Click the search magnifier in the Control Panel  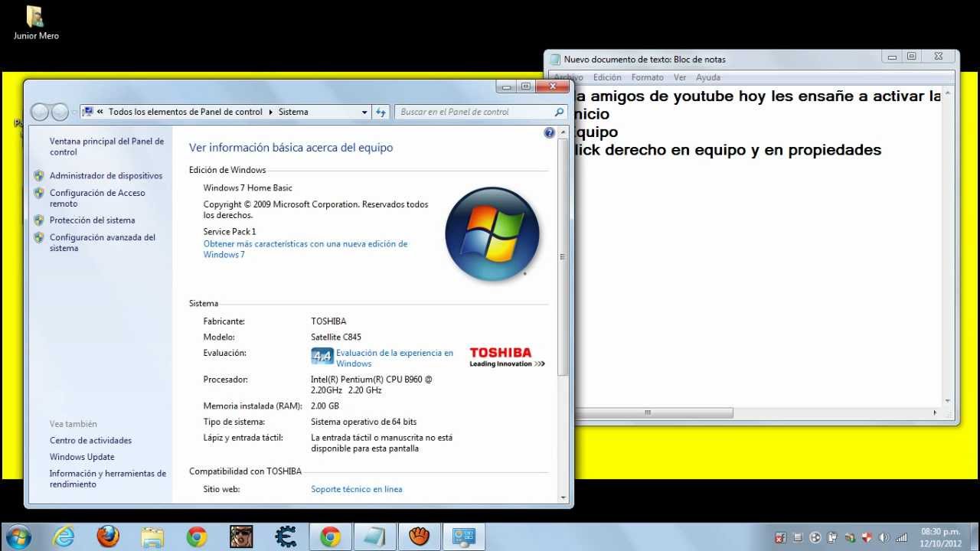[x=559, y=112]
